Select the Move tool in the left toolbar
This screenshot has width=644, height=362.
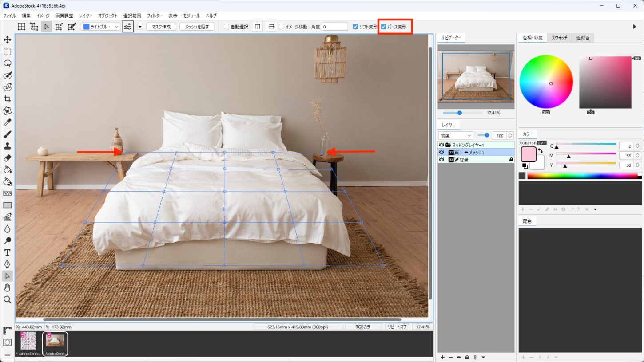tap(8, 40)
